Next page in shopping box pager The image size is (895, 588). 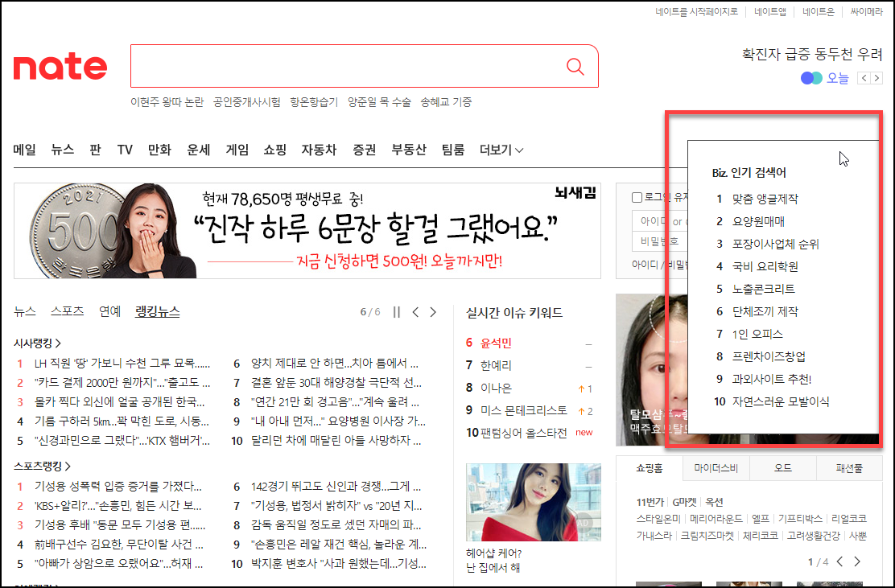coord(857,561)
